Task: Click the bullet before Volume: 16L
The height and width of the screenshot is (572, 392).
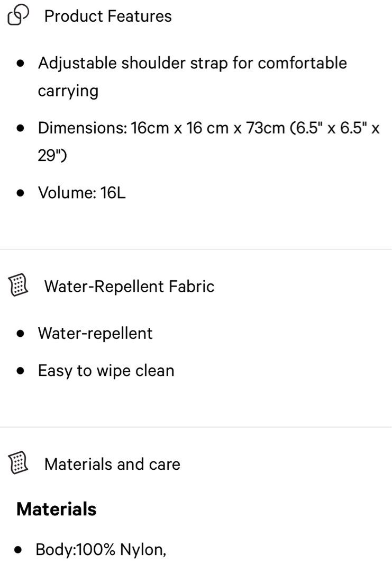Action: coord(21,193)
